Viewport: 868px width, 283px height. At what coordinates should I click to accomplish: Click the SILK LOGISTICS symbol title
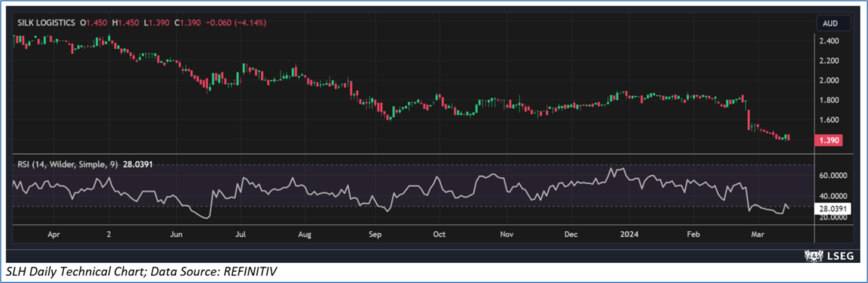tap(45, 23)
